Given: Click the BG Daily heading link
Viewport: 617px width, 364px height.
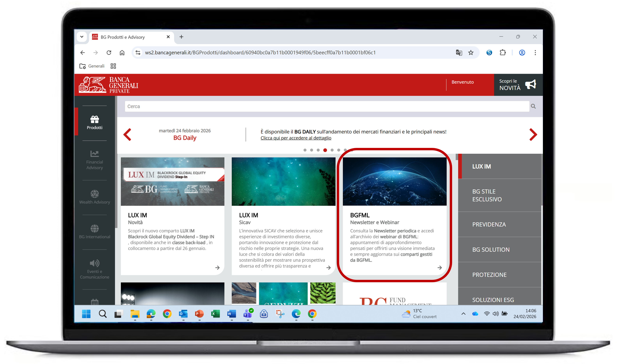Looking at the screenshot, I should pos(185,138).
